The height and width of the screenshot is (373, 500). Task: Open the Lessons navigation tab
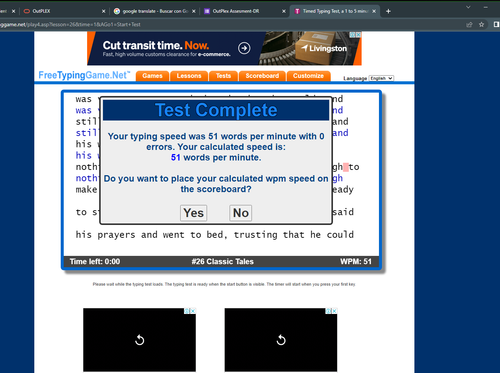pos(189,76)
